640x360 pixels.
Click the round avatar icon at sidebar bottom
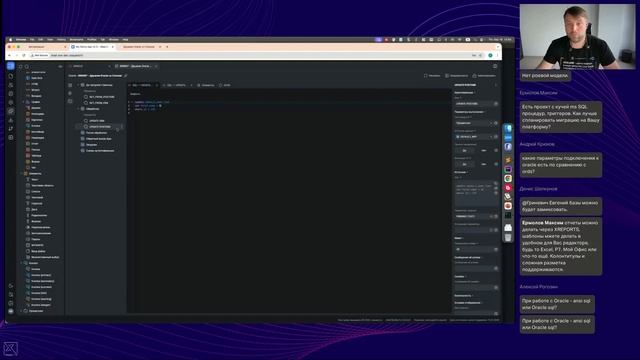tap(11, 311)
